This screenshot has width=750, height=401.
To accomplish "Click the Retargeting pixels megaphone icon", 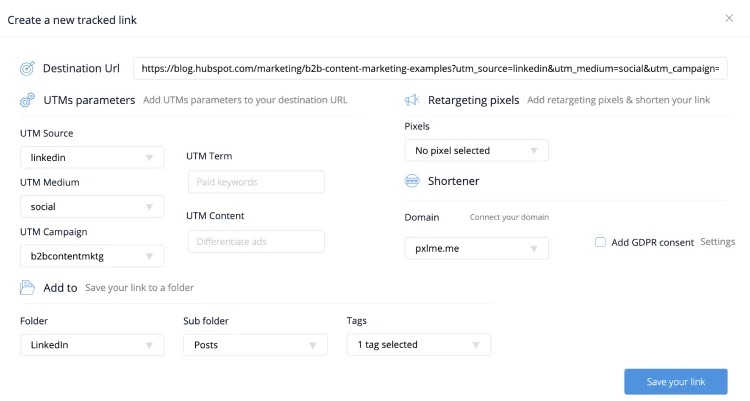I will (411, 101).
